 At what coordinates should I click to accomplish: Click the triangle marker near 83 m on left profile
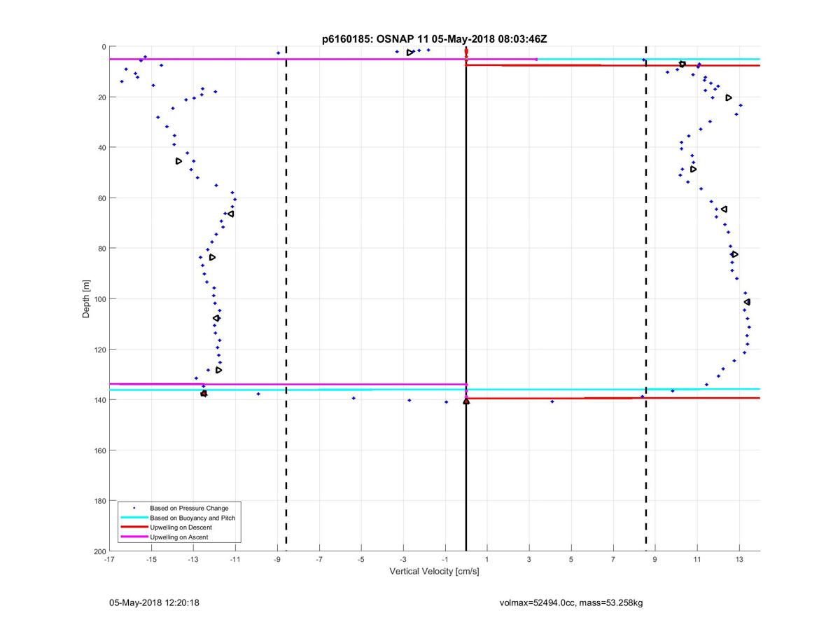[x=212, y=257]
